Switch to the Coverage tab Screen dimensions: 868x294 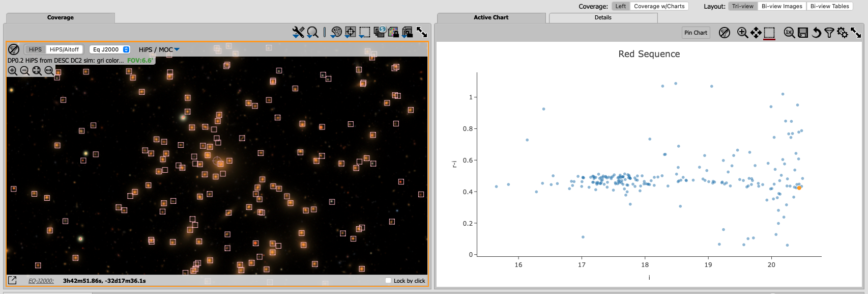(x=61, y=17)
